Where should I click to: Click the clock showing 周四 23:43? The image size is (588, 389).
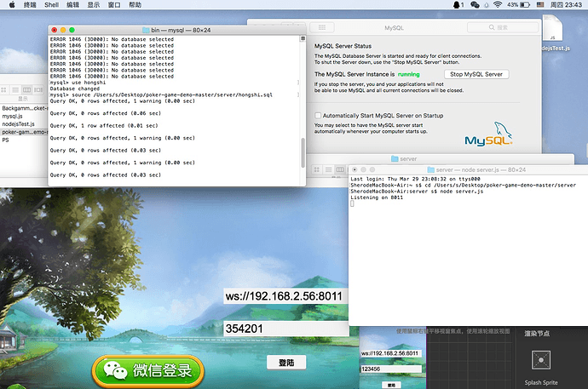(566, 4)
